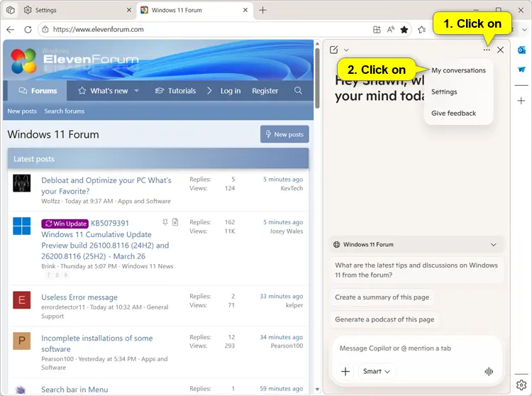Close the Settings tab
The width and height of the screenshot is (532, 396).
pos(129,10)
